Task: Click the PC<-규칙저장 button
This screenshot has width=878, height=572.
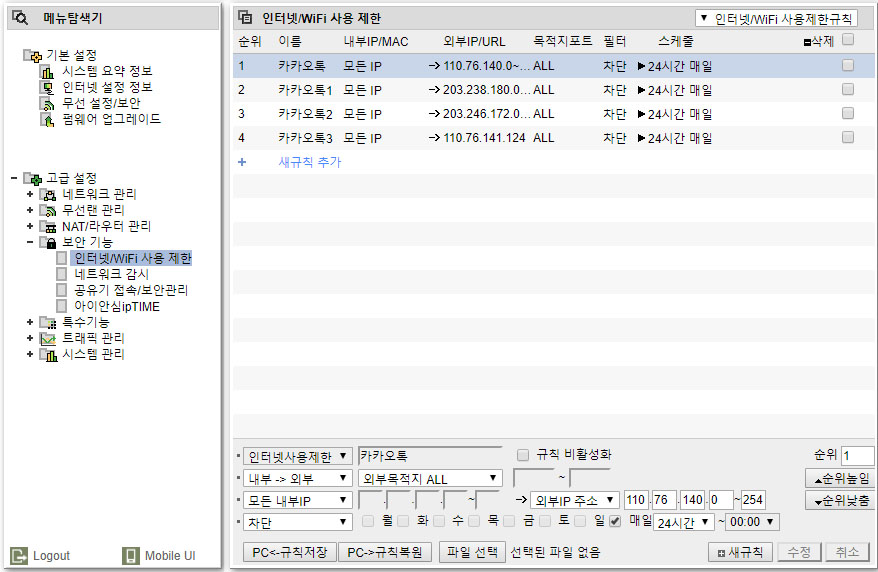Action: click(289, 552)
